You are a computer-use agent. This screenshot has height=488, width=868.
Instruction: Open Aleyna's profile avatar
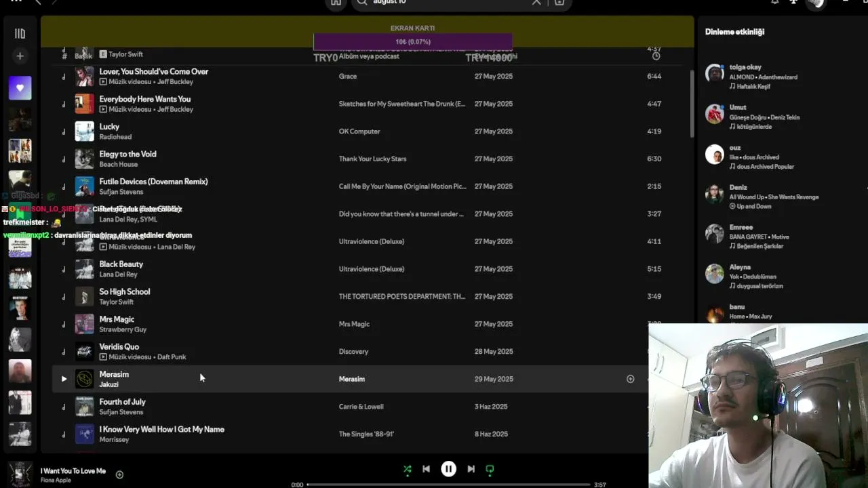(x=715, y=274)
